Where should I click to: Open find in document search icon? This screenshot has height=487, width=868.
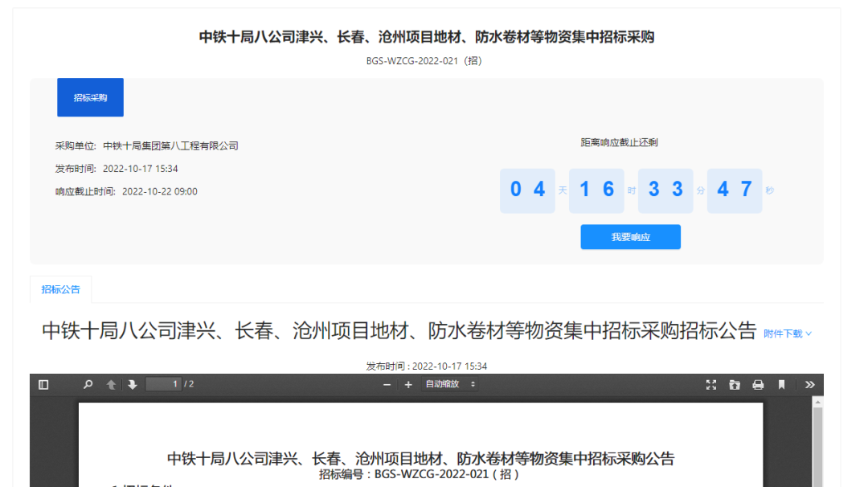pyautogui.click(x=88, y=385)
